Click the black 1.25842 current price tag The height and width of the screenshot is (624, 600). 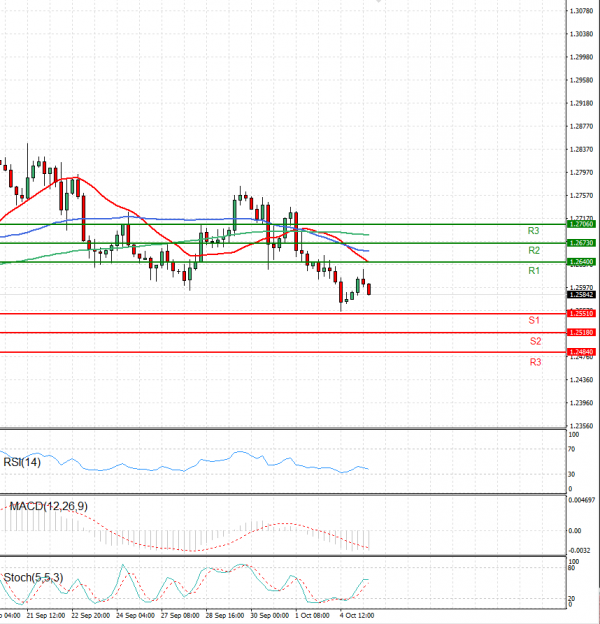point(581,294)
